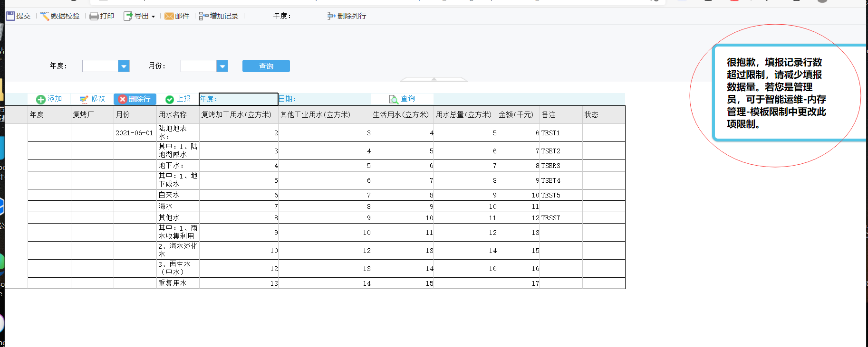
Task: Click the 导出 export icon
Action: pos(128,16)
